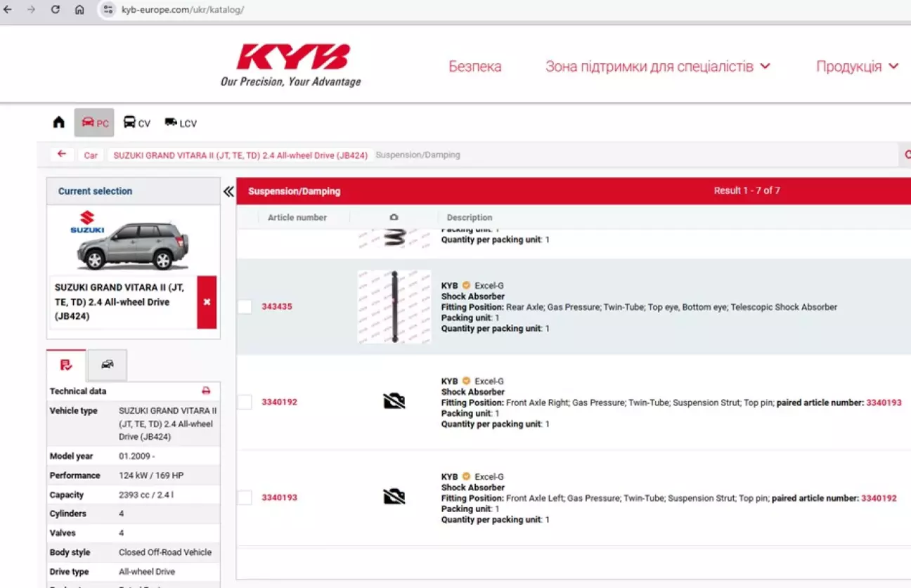
Task: Remove selected vehicle with red X
Action: [207, 302]
